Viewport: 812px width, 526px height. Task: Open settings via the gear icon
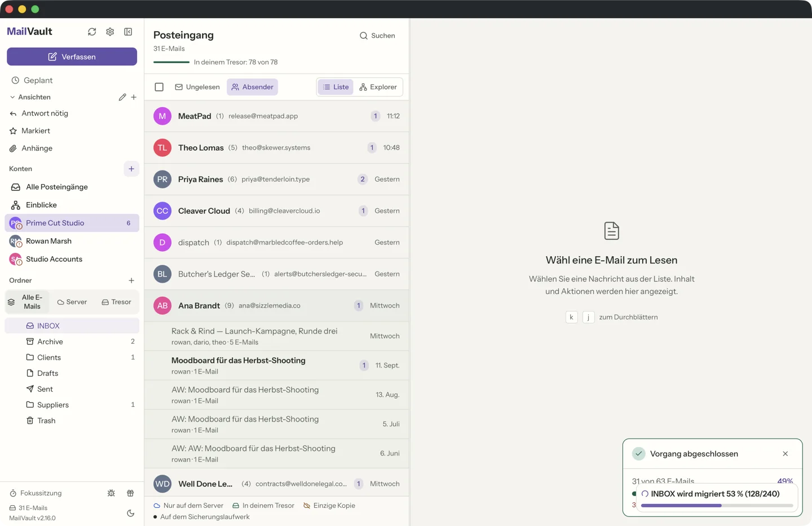point(110,32)
